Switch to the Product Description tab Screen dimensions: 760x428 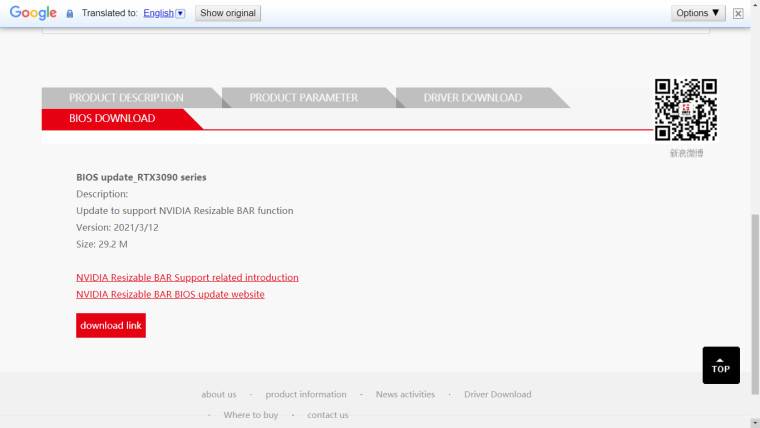point(127,97)
